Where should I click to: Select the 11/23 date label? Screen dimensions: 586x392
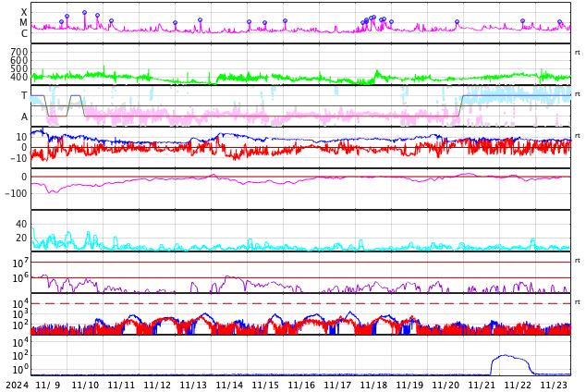554,385
